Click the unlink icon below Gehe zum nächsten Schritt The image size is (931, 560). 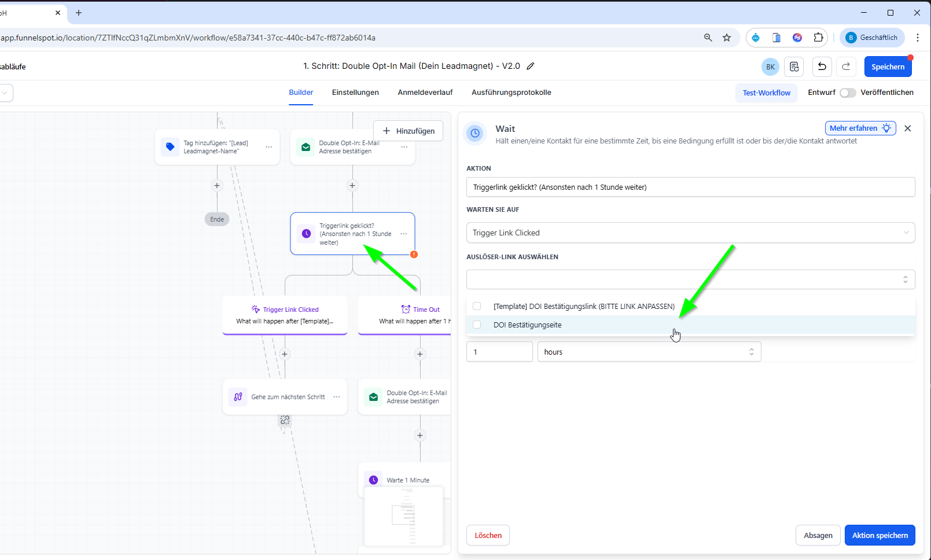[285, 420]
